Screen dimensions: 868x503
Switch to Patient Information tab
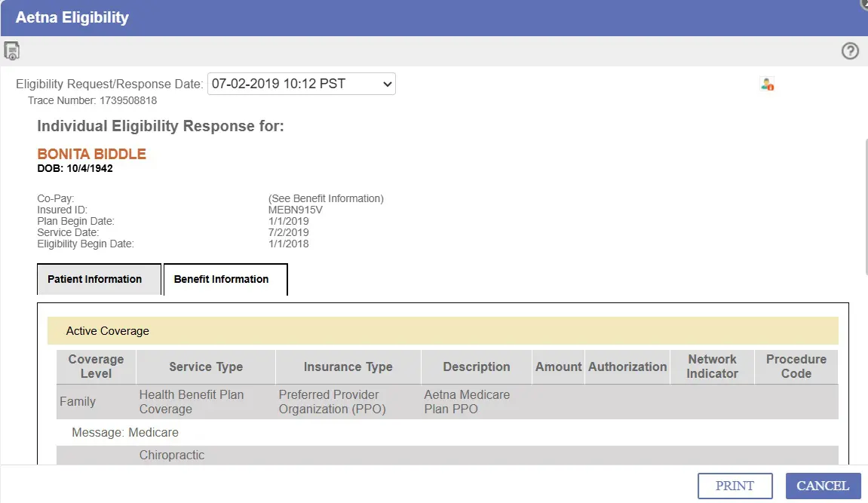[x=99, y=280]
